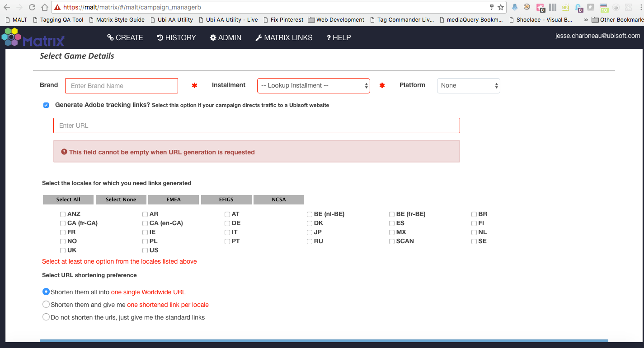Reload the page with the refresh icon
Image resolution: width=644 pixels, height=348 pixels.
pyautogui.click(x=32, y=7)
